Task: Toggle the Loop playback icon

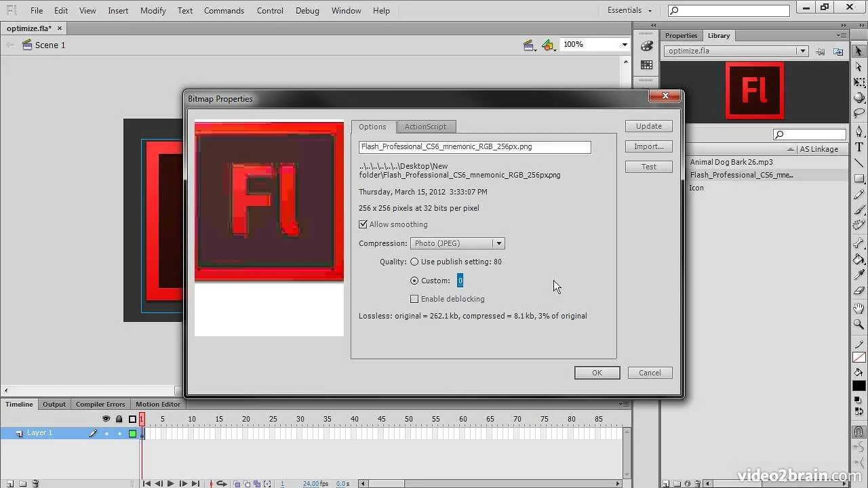Action: coord(221,483)
